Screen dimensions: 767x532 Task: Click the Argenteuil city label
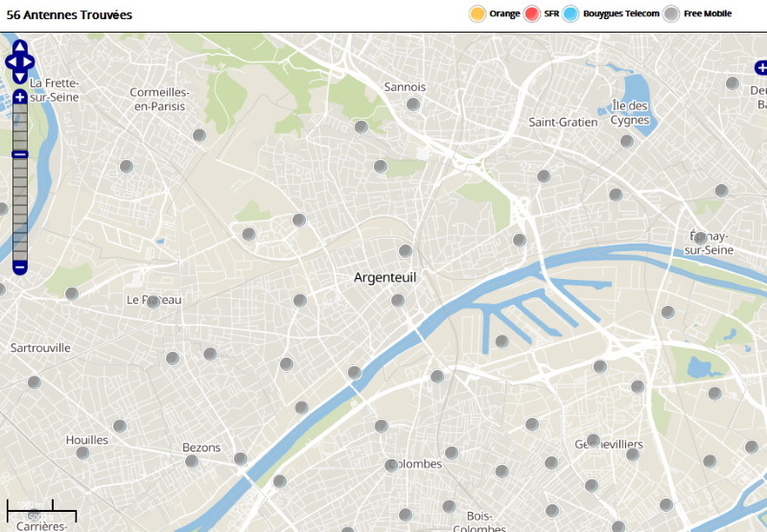(385, 278)
